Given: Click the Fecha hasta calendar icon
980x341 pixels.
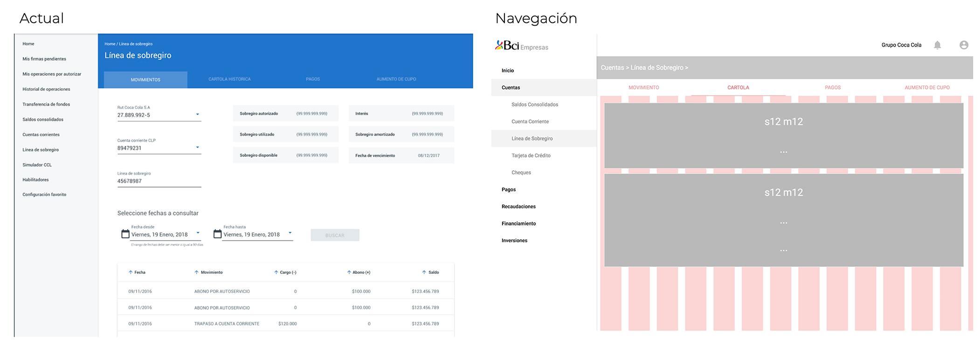Looking at the screenshot, I should (217, 234).
